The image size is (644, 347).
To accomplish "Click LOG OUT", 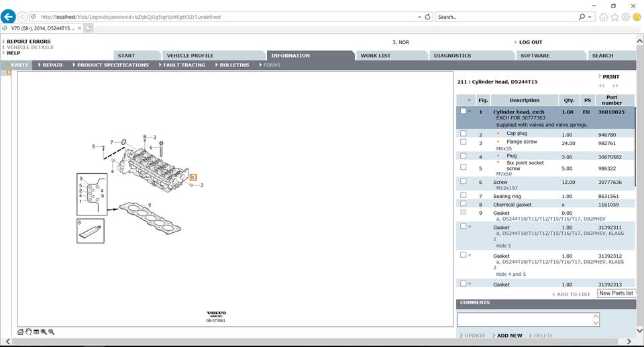I will pyautogui.click(x=531, y=42).
